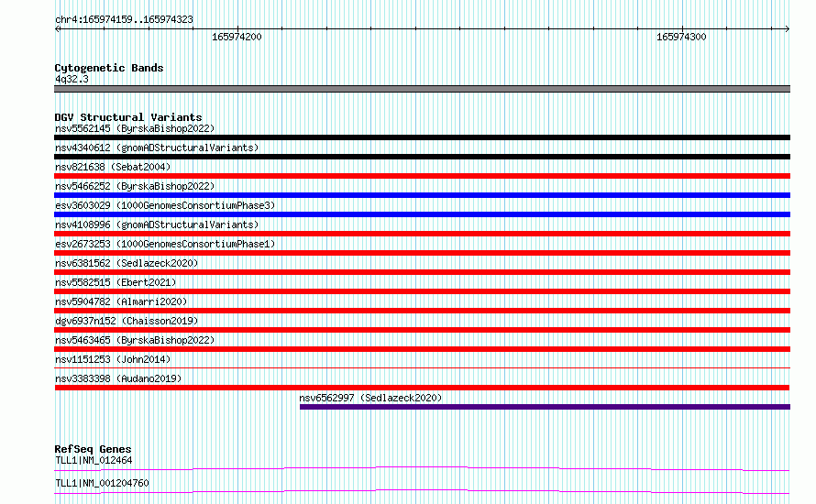Open nsv4108996 (gnomADStructuralVariants) label
Screen dimensions: 816x504
157,225
